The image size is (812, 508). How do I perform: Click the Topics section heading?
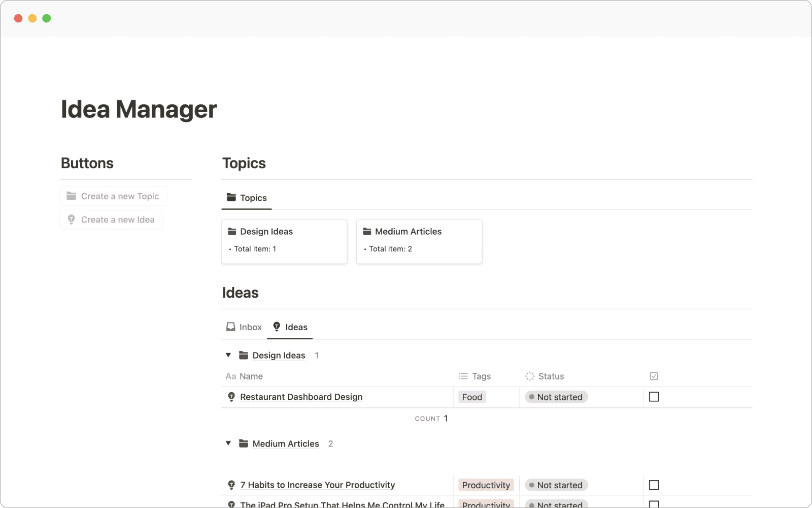pyautogui.click(x=244, y=163)
